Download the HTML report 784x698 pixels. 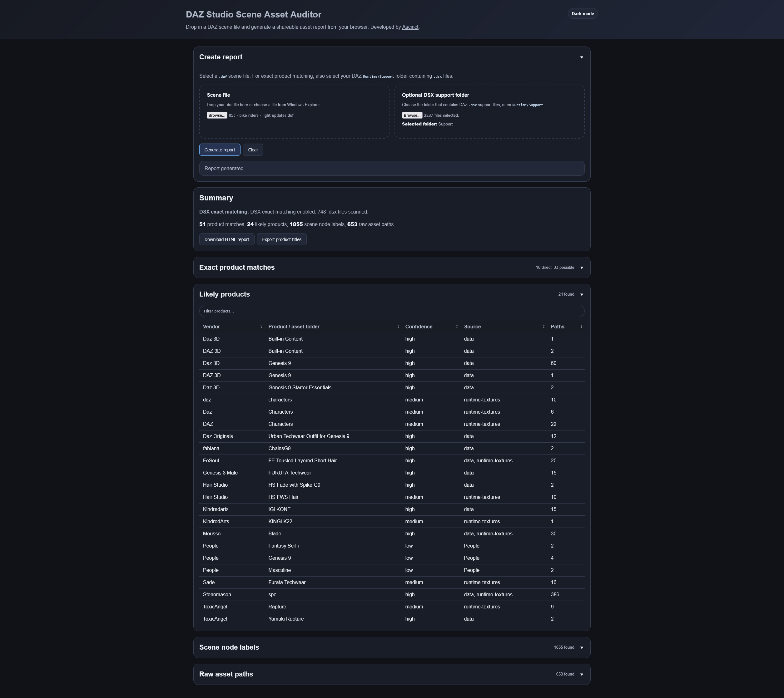tap(226, 239)
